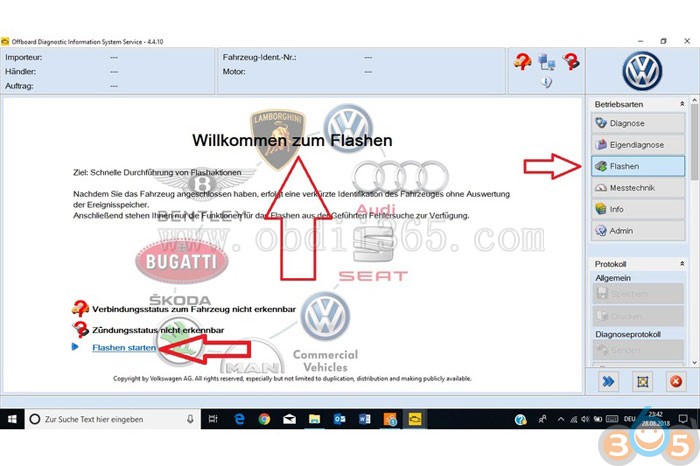Viewport: 700px width, 466px height.
Task: Click the 'Zur Suche Text hier eingeben' search box
Action: 112,419
